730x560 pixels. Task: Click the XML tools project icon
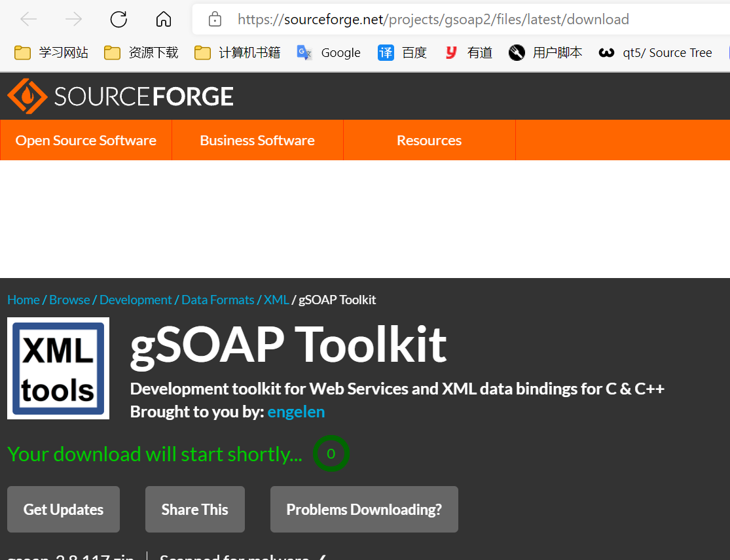tap(58, 368)
